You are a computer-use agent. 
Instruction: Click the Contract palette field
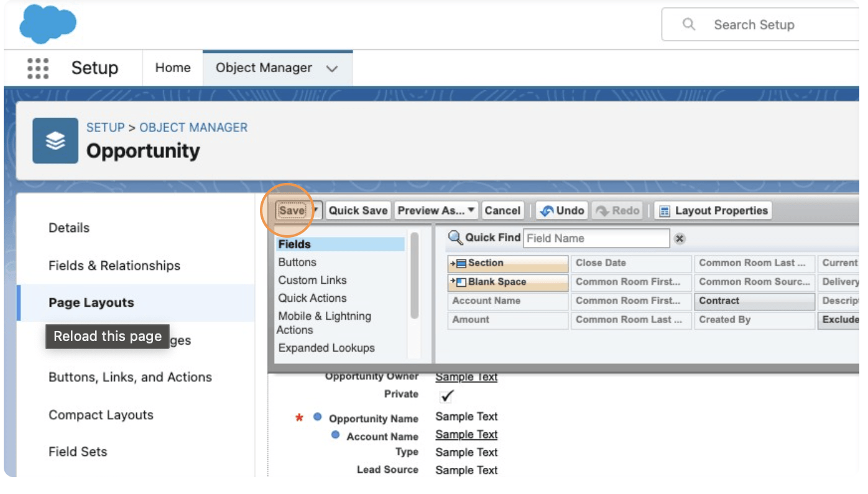(x=754, y=301)
